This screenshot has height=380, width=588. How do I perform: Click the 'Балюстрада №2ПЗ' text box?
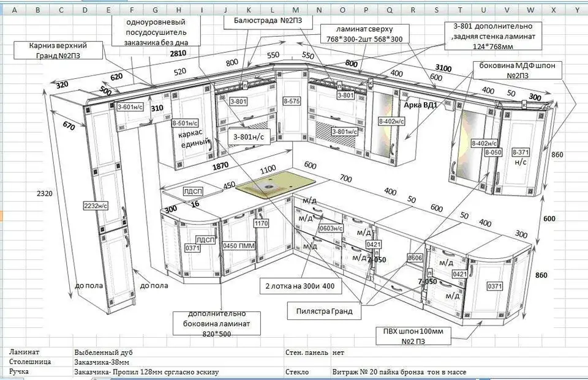(x=268, y=22)
